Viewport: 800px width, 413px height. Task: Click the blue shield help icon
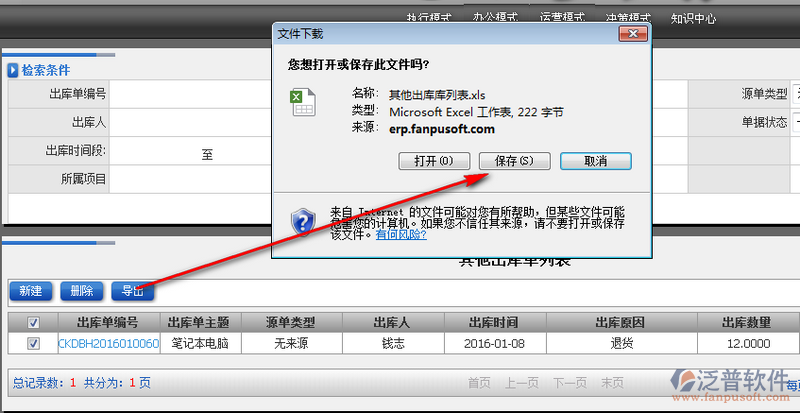(x=304, y=222)
